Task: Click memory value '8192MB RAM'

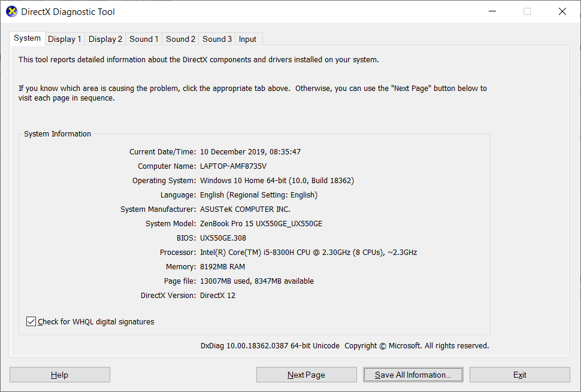Action: [222, 266]
